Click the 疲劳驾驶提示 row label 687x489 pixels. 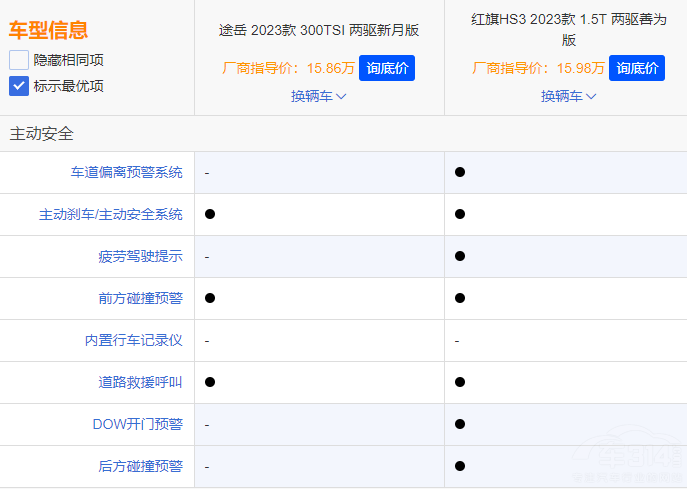point(140,256)
